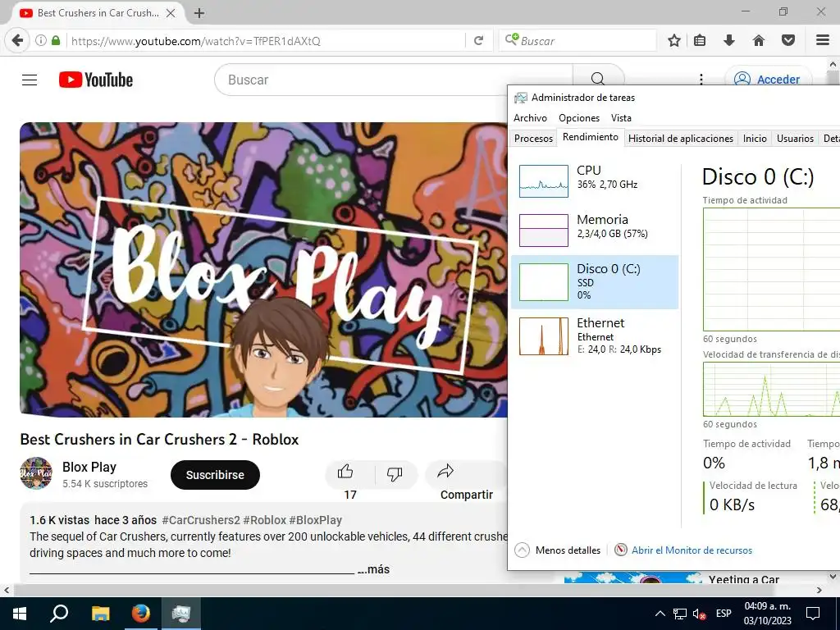This screenshot has width=840, height=630.
Task: Collapse with Menos detalles chevron
Action: [522, 550]
